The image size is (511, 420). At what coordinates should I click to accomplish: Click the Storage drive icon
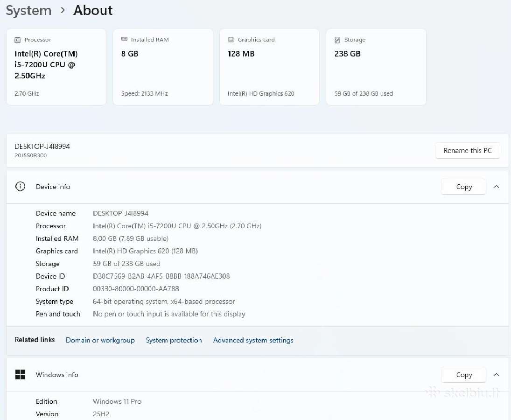(337, 40)
